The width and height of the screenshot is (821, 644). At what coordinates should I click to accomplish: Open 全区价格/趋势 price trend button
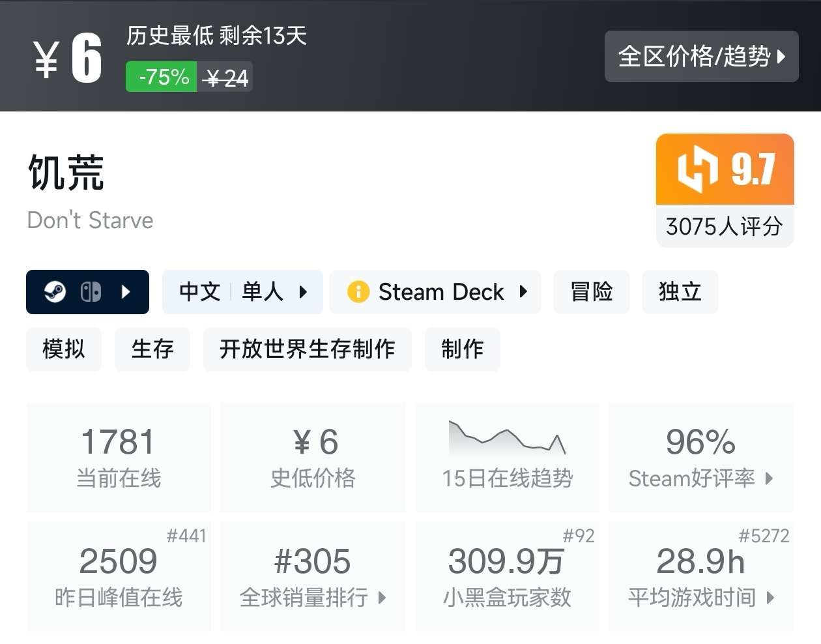click(x=701, y=57)
